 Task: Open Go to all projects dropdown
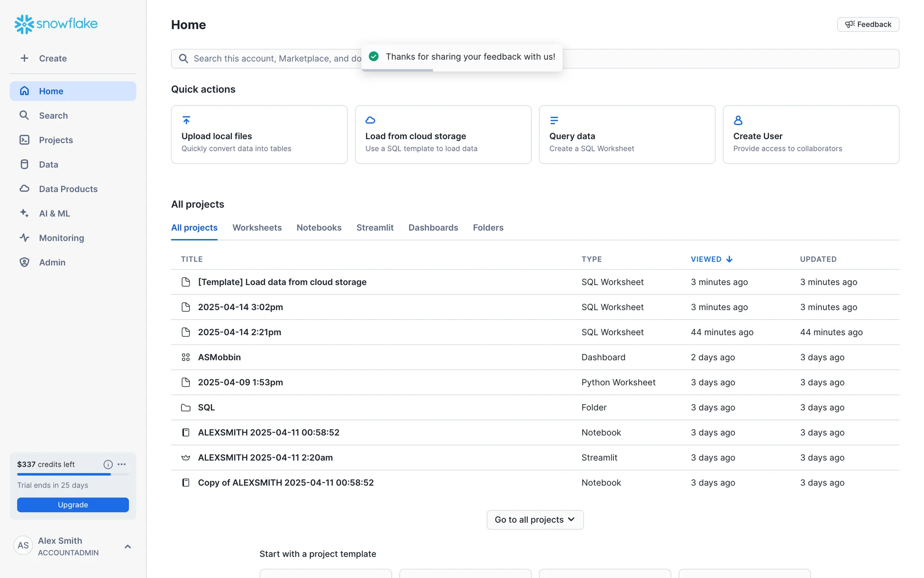535,520
